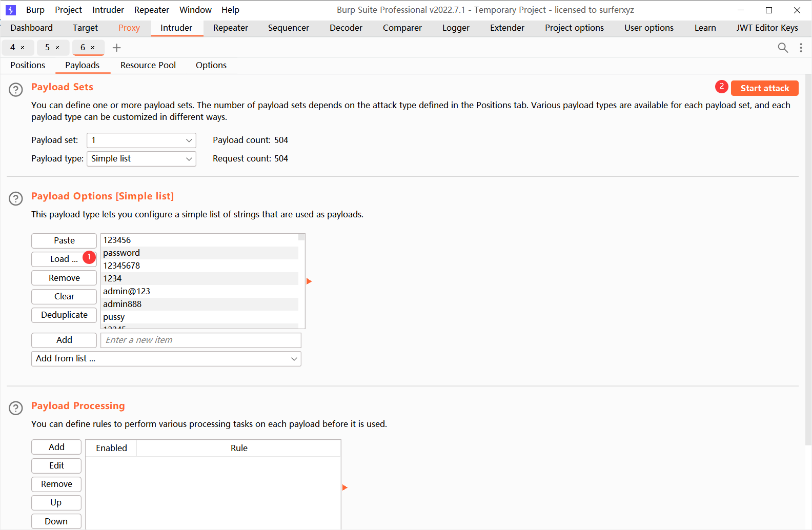Click Add next to the new item field
This screenshot has height=530, width=812.
64,340
